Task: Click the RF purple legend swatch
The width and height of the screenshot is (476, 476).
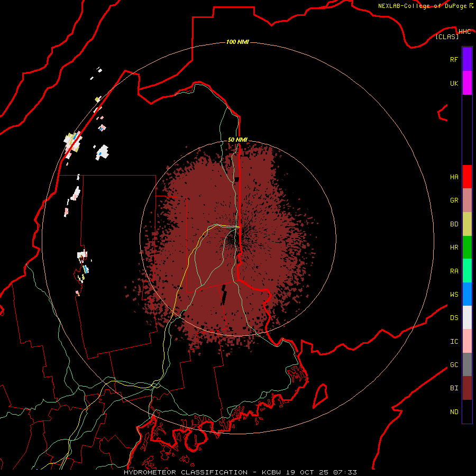Action: 467,59
